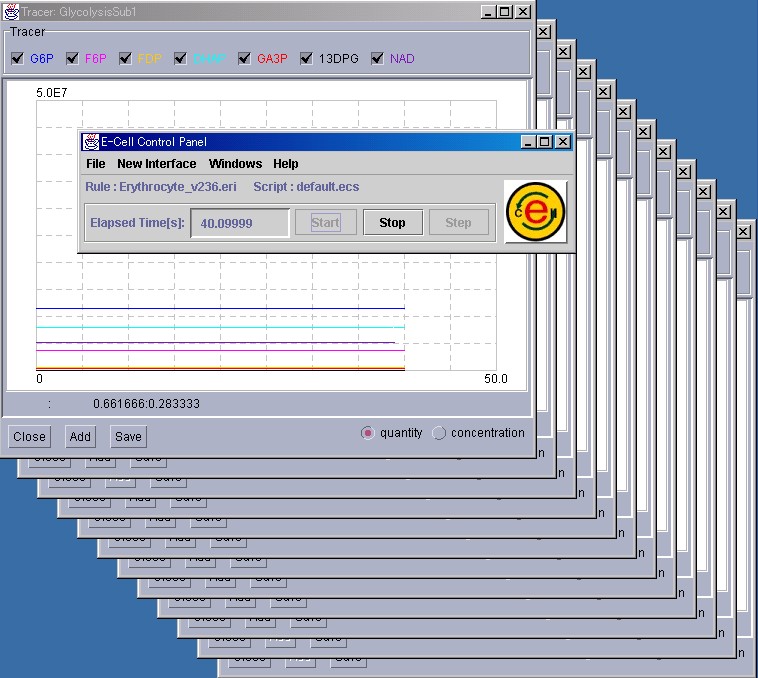This screenshot has width=758, height=678.
Task: Minimize the GlycolysisSub1 Tracer window
Action: (488, 12)
